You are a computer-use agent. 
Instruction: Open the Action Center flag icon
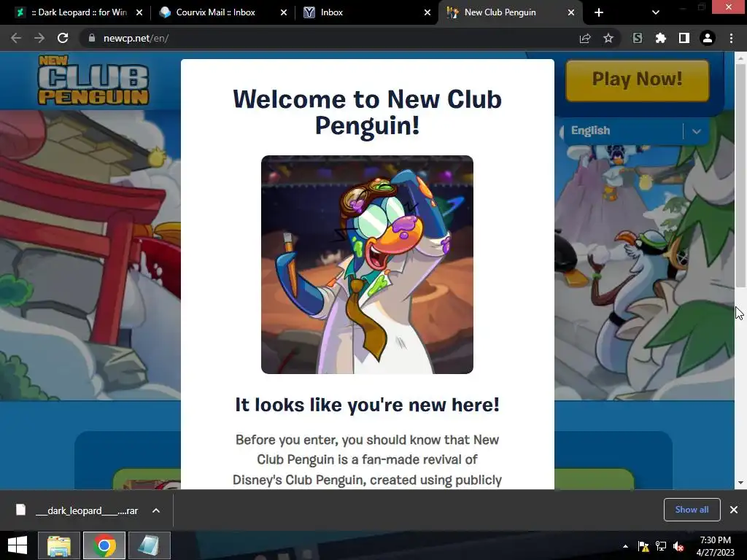(643, 546)
